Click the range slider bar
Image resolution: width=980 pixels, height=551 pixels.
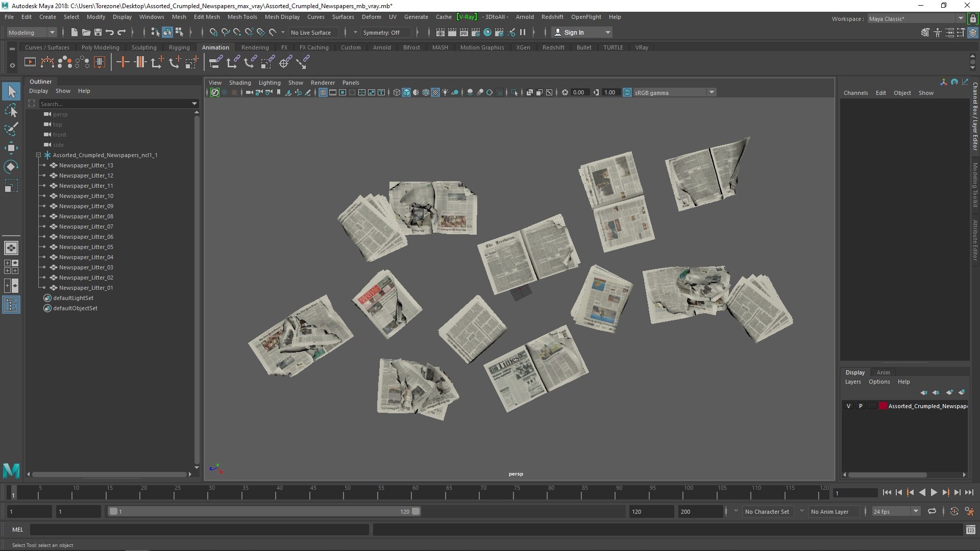tap(264, 511)
